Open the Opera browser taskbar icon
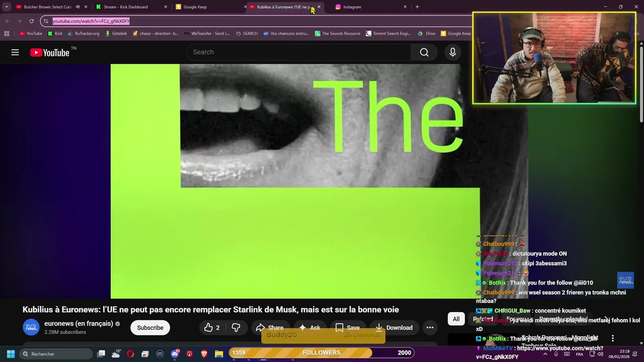644x362 pixels. [131, 354]
